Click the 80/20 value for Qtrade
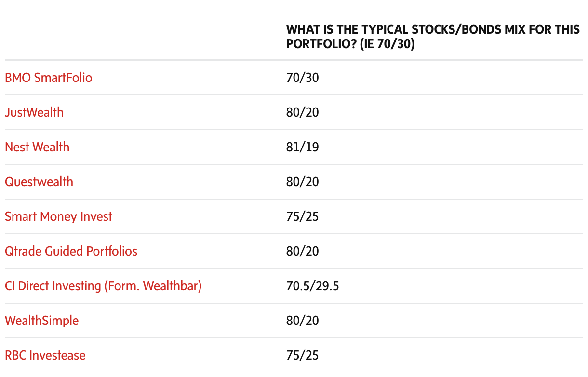Viewport: 588px width, 377px height. (302, 251)
